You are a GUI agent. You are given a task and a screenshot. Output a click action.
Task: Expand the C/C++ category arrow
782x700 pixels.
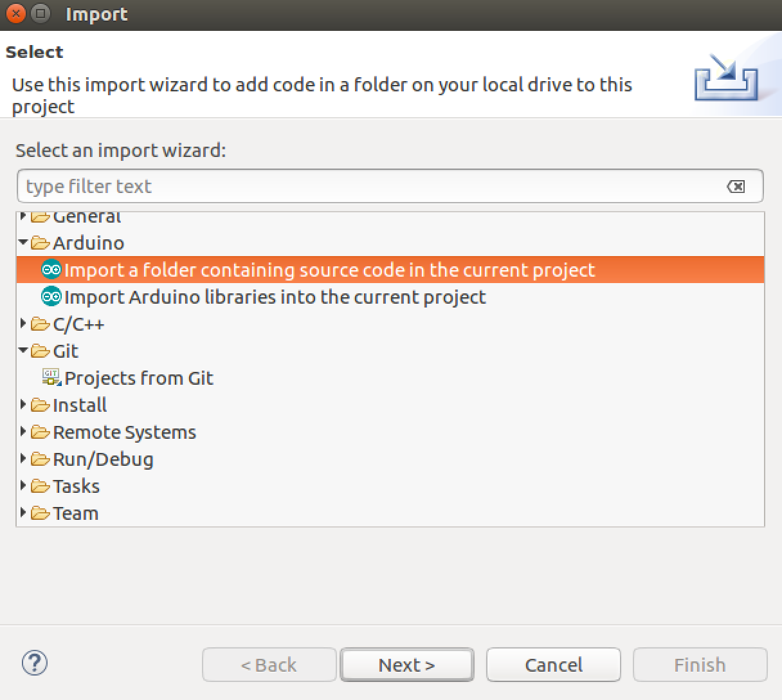pos(24,324)
